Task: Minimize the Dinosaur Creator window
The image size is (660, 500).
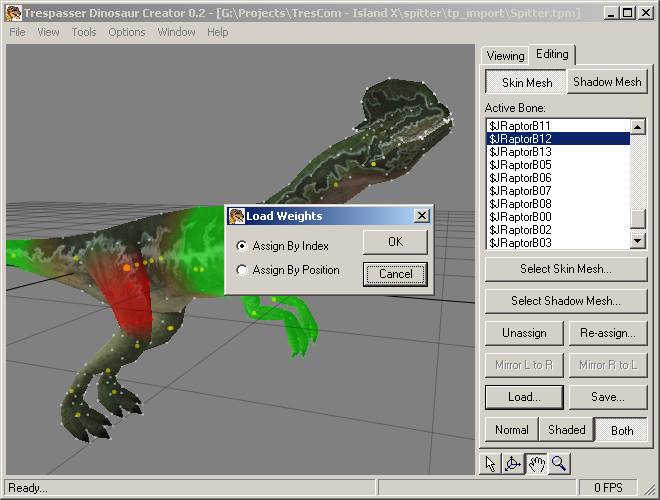Action: click(611, 13)
